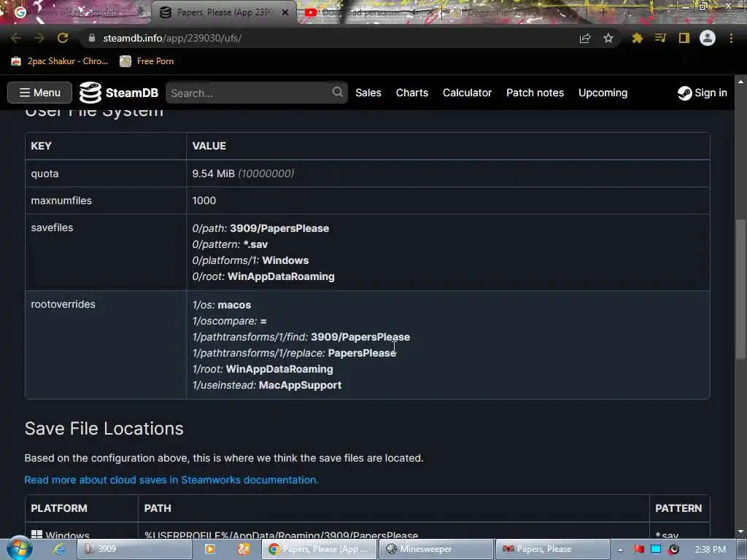
Task: Open Minesweeper from the taskbar
Action: pyautogui.click(x=436, y=549)
